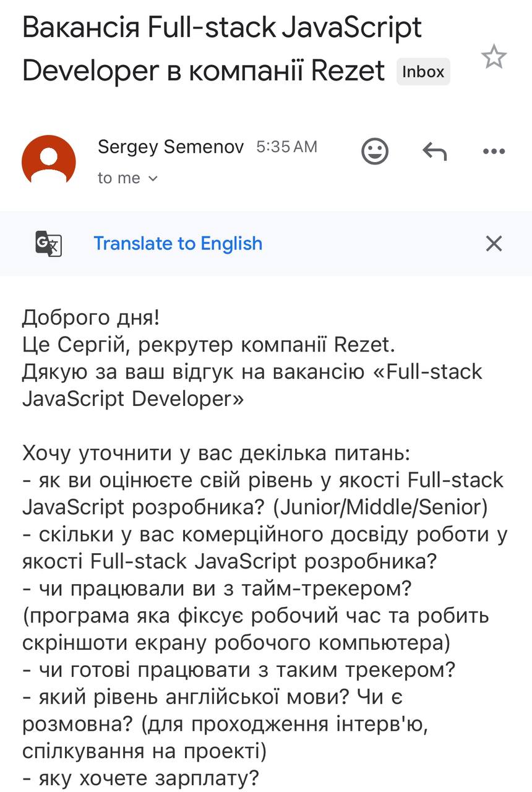Image resolution: width=532 pixels, height=792 pixels.
Task: Tap the sender name Sergey Semenov
Action: 171,147
